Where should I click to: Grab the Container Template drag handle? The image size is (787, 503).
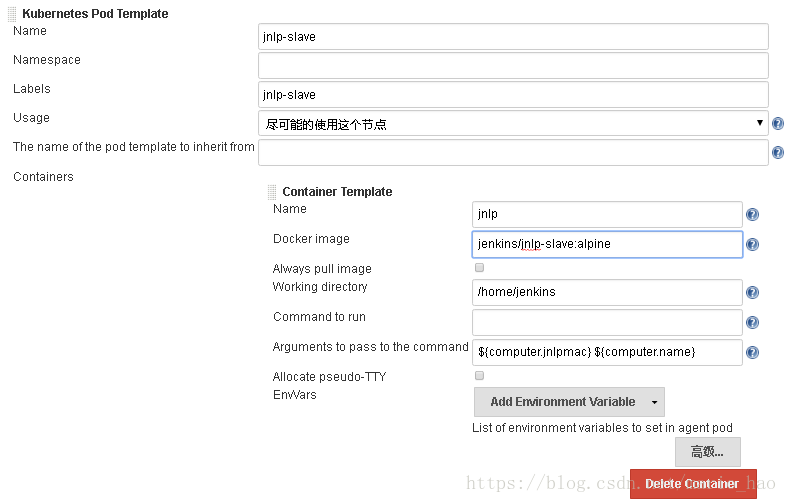[272, 192]
